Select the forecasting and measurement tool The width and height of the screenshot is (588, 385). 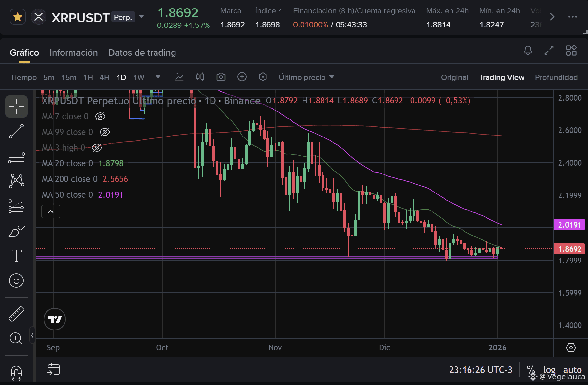point(16,206)
